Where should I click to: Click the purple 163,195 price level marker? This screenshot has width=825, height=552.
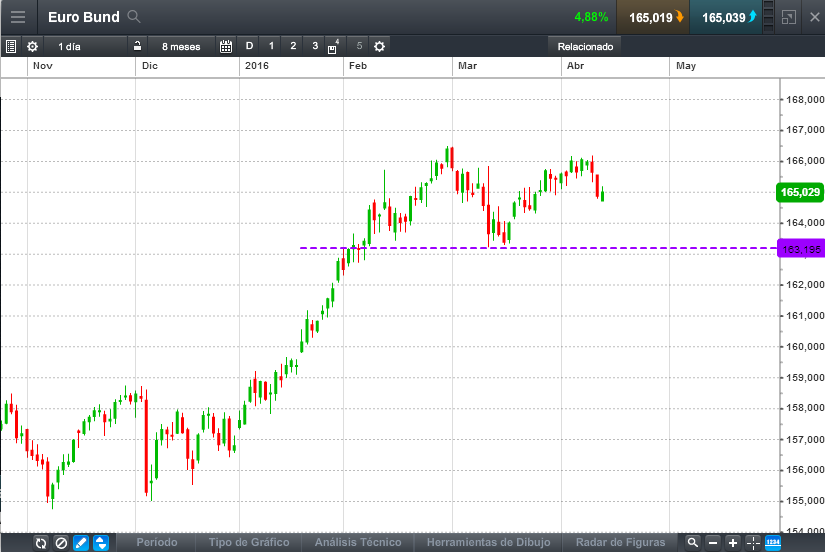(800, 248)
